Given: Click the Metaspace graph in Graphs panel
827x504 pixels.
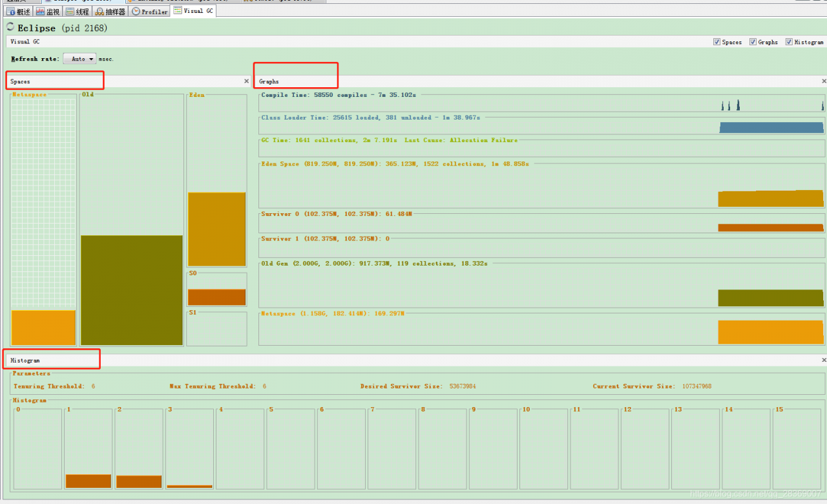Looking at the screenshot, I should pyautogui.click(x=542, y=329).
